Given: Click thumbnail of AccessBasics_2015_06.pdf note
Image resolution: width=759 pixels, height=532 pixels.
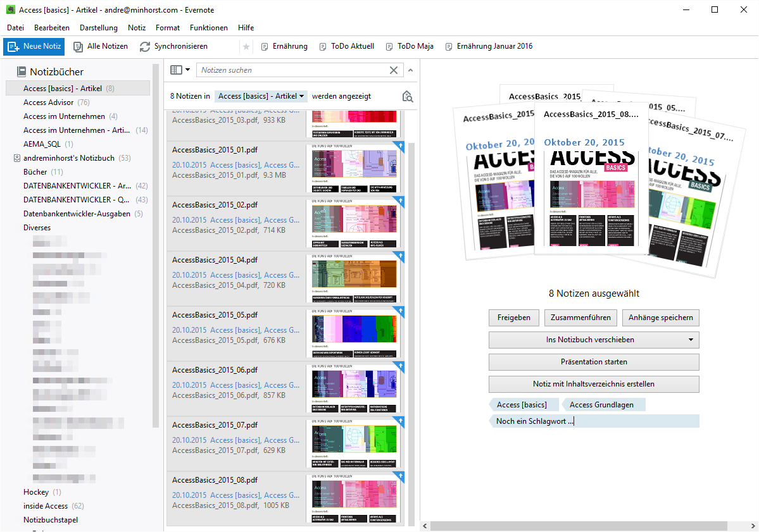Looking at the screenshot, I should (x=354, y=388).
